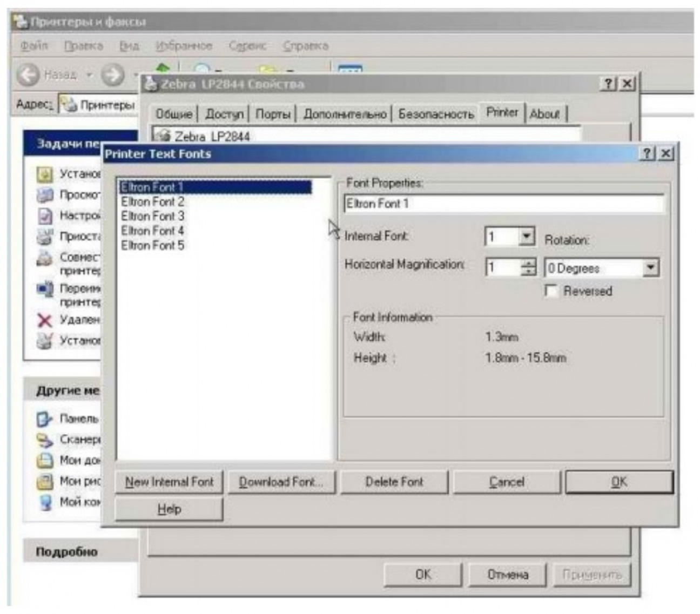Switch to the Дополнительно tab
Screen dimensions: 700x614
click(x=345, y=114)
